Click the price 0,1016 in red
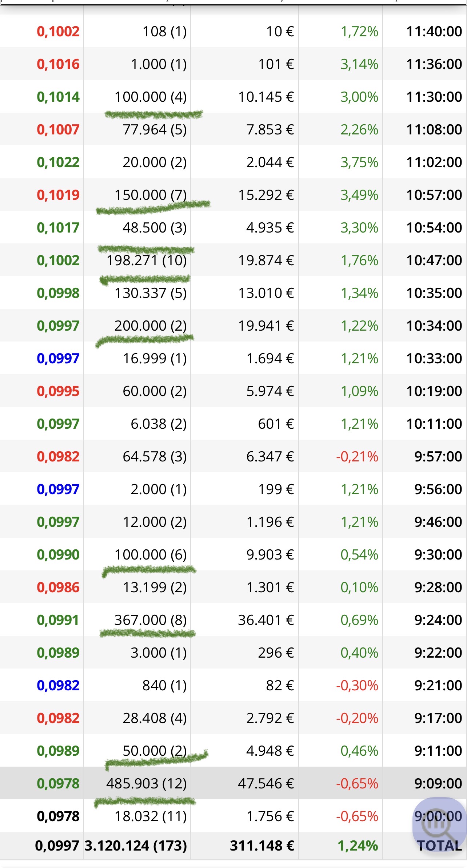This screenshot has height=868, width=467. click(x=58, y=64)
